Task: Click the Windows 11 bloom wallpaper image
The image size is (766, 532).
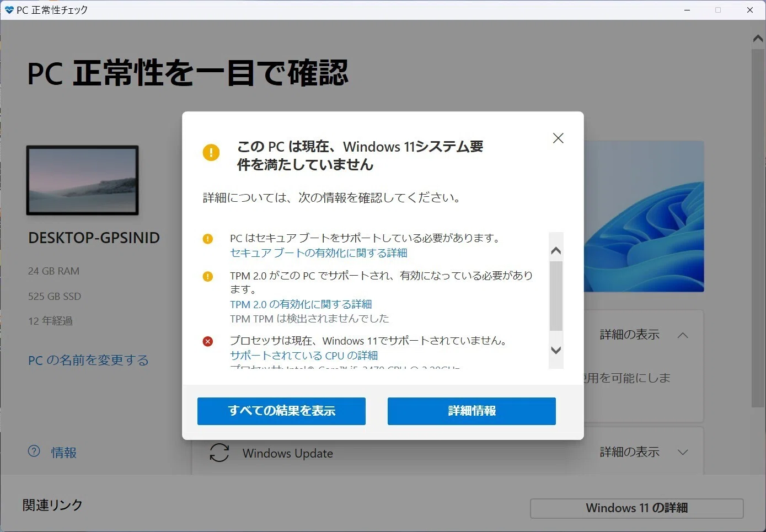Action: (x=644, y=216)
